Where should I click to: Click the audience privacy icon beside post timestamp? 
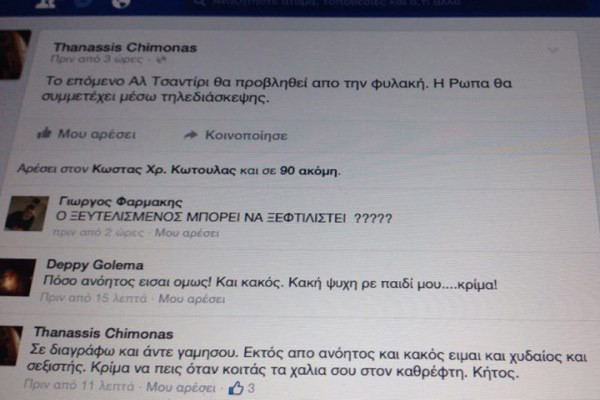(x=161, y=59)
